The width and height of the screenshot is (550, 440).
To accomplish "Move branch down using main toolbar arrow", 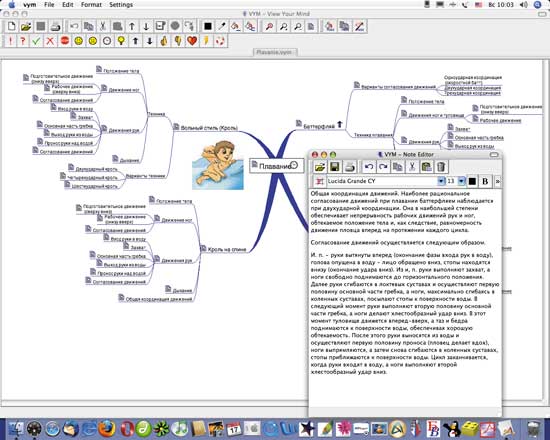I will coord(146,26).
